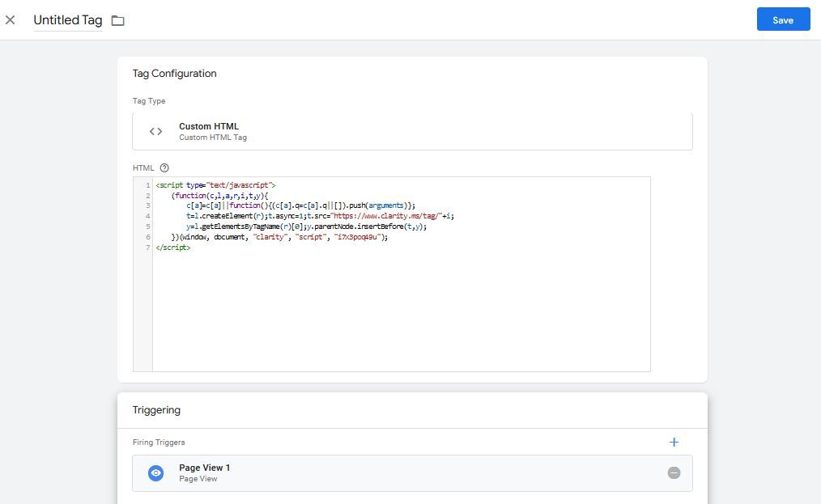The image size is (821, 504).
Task: Click the opening script tag on line 1
Action: click(215, 185)
